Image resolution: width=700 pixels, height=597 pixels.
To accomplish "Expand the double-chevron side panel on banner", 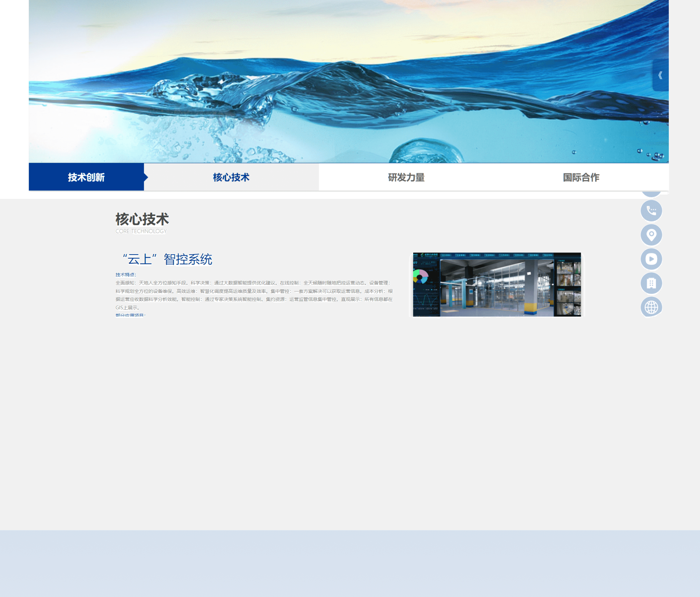I will (x=660, y=75).
